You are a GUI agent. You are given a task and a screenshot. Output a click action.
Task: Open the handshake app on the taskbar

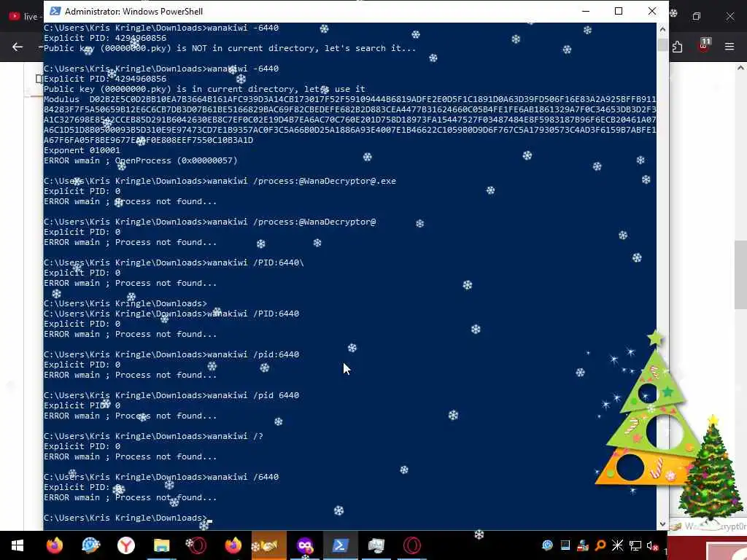(268, 545)
